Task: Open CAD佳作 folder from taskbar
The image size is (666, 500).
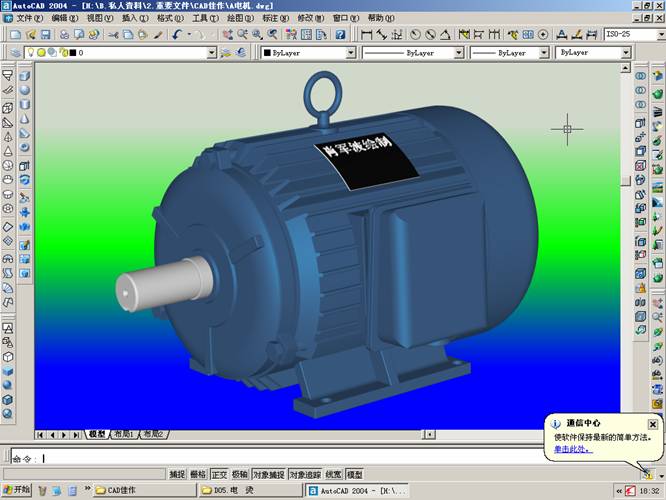Action: coord(145,490)
